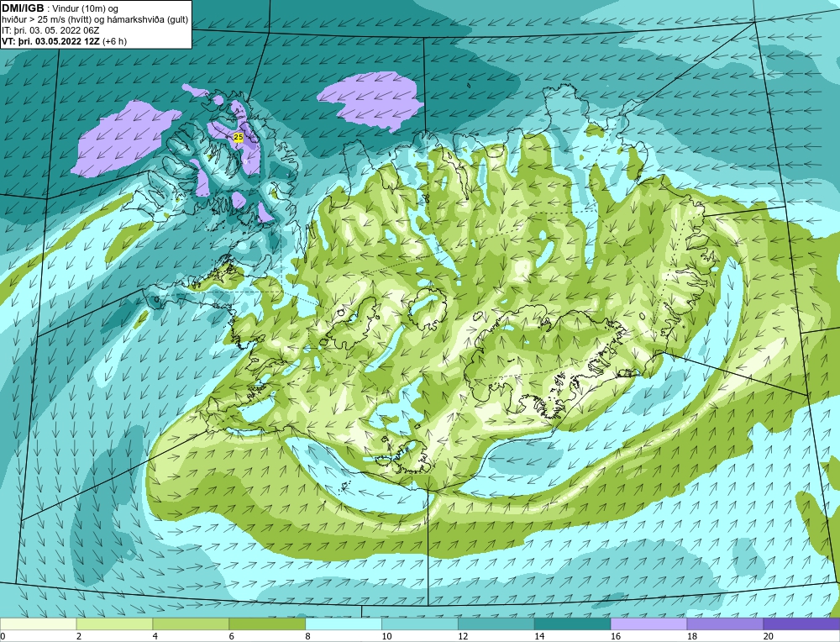
Task: Click the yellow 25 maximum gust marker
Action: point(239,137)
